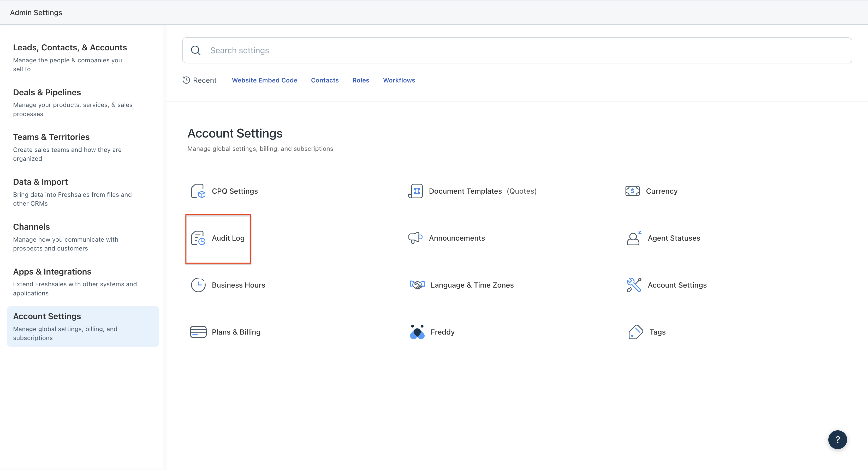Image resolution: width=868 pixels, height=470 pixels.
Task: Click the CPQ Settings icon
Action: pos(198,191)
